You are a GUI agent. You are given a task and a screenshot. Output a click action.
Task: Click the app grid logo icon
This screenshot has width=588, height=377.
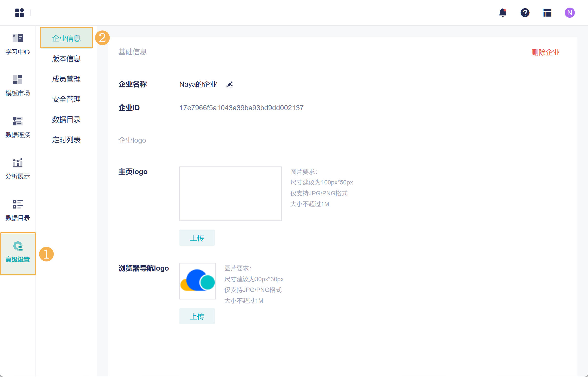click(20, 12)
